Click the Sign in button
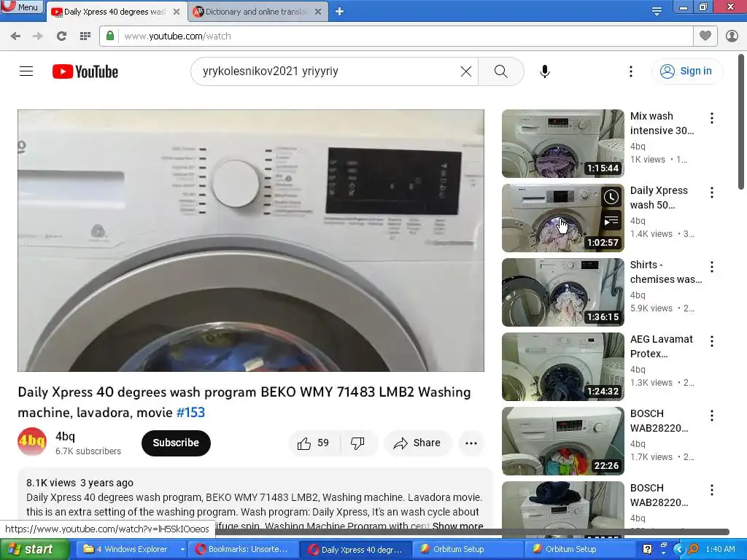The width and height of the screenshot is (747, 560). 686,71
